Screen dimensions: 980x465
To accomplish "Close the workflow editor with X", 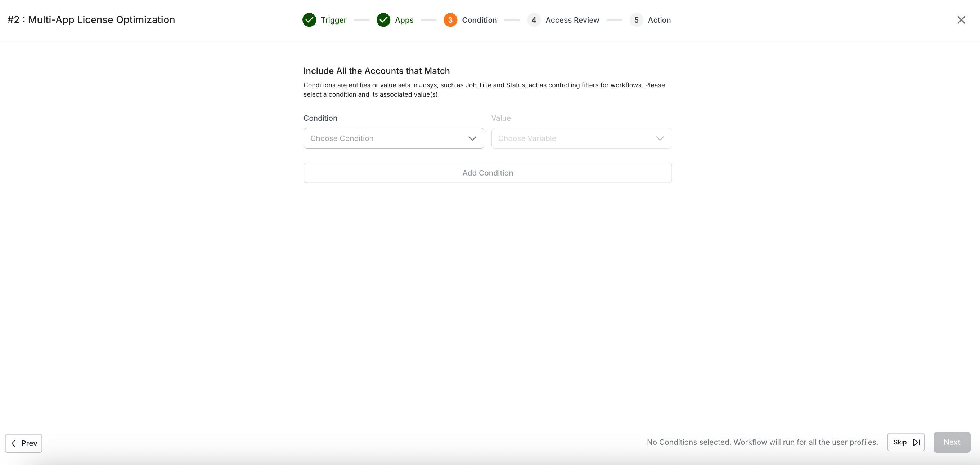I will coord(961,20).
